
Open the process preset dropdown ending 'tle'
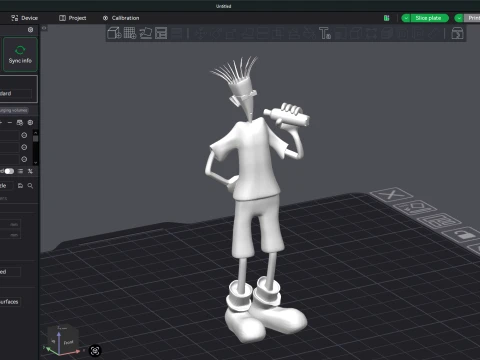tap(6, 186)
